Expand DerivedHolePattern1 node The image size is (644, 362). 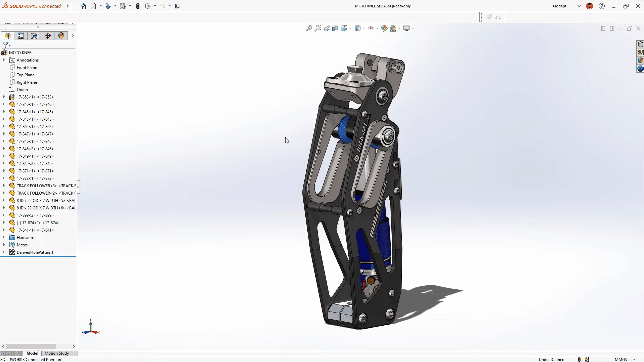[x=4, y=252]
